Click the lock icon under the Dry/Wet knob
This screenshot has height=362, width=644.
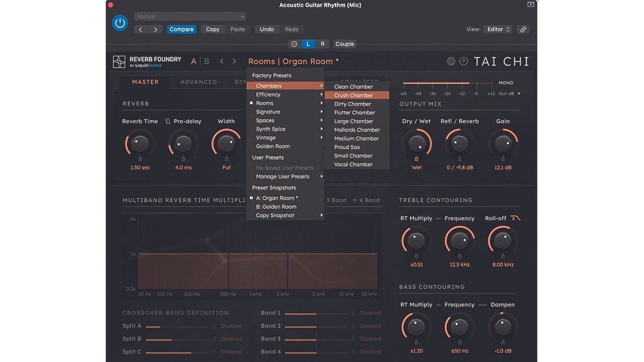click(x=417, y=158)
